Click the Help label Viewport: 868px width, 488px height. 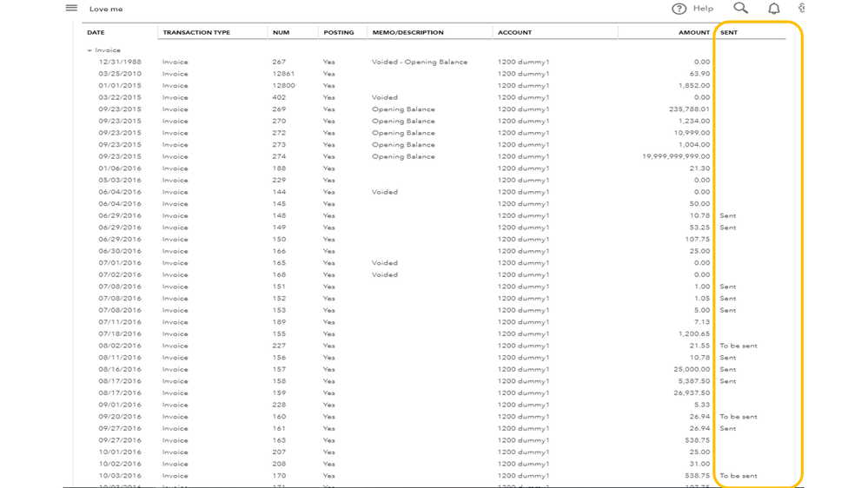pos(703,9)
